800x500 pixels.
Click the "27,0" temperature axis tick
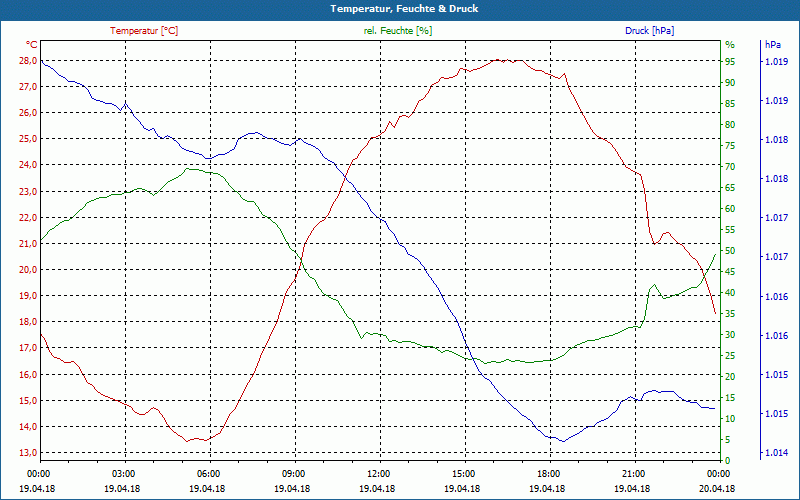(28, 87)
